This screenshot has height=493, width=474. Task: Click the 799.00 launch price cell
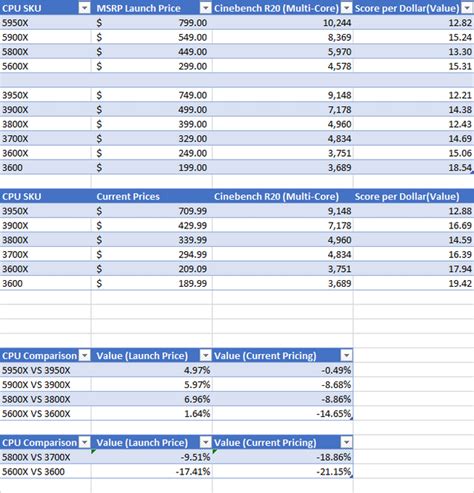(x=152, y=23)
